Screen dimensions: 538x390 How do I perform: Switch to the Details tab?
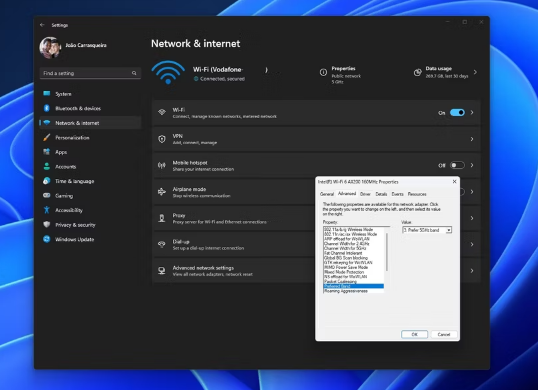pyautogui.click(x=381, y=194)
